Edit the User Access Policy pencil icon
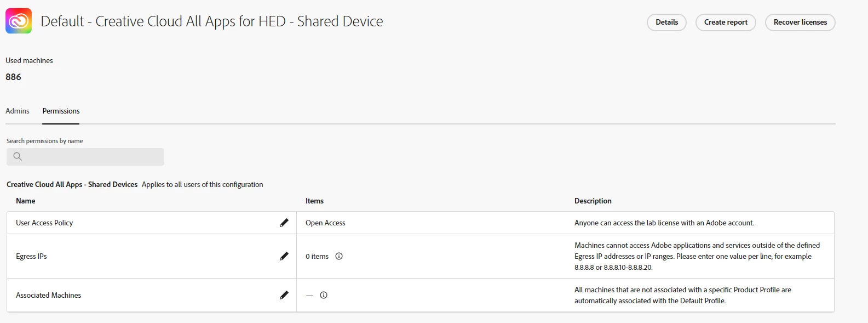Image resolution: width=868 pixels, height=323 pixels. [284, 223]
